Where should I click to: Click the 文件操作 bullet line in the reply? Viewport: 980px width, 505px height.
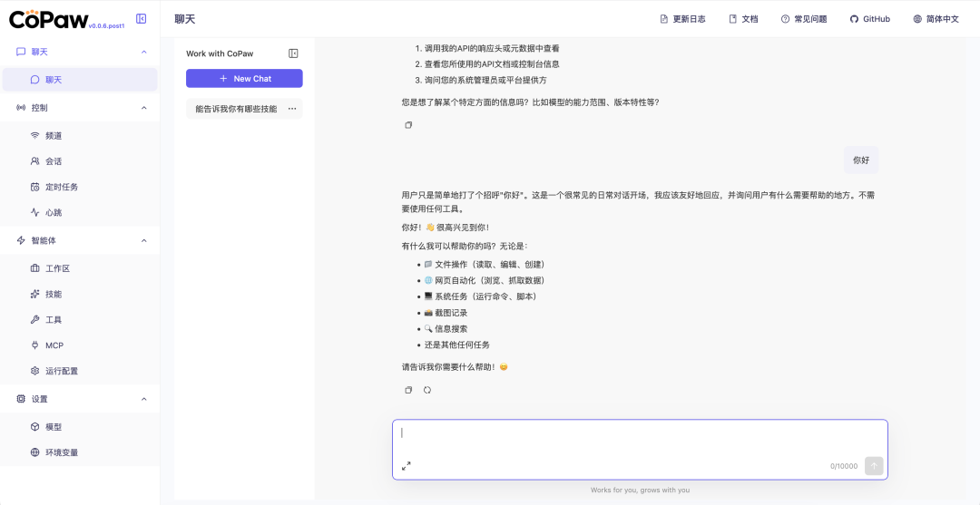[485, 264]
